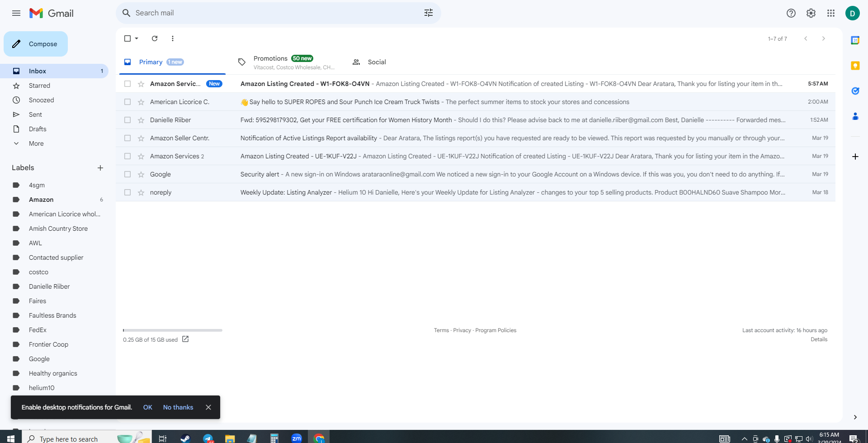Star the noreply Weekly Update email
Viewport: 868px width, 443px height.
141,192
